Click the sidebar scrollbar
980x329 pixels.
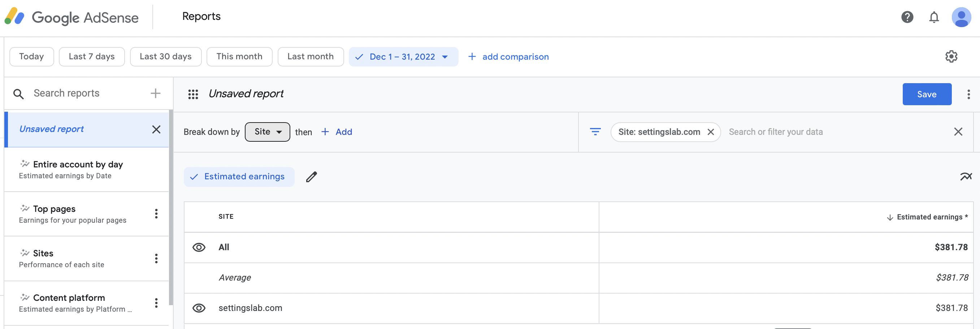pos(171,208)
